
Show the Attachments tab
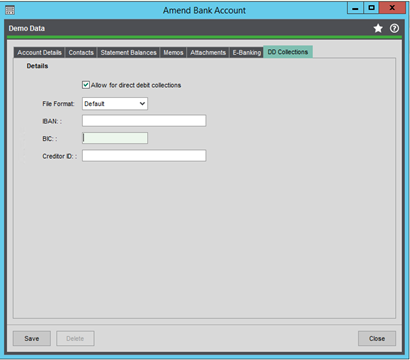pos(208,53)
